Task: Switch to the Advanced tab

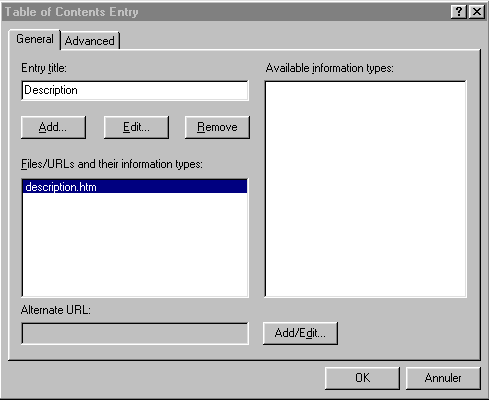Action: coord(90,41)
